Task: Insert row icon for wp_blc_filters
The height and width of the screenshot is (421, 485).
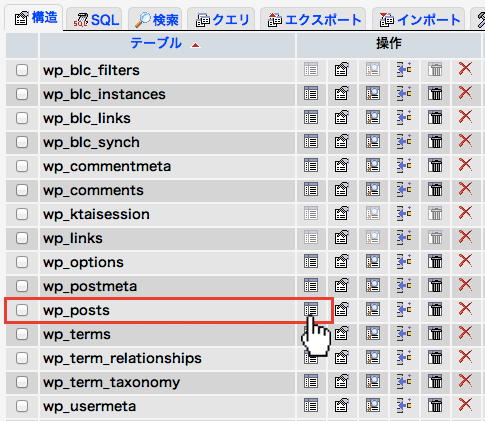Action: click(x=404, y=70)
